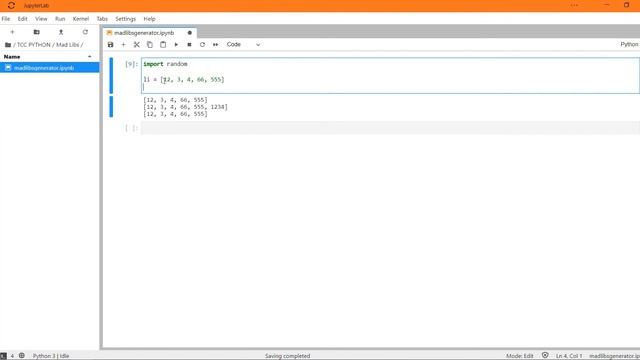Screen dimensions: 640x360
Task: Click 'Mode: Edit' in status bar
Action: [x=520, y=356]
